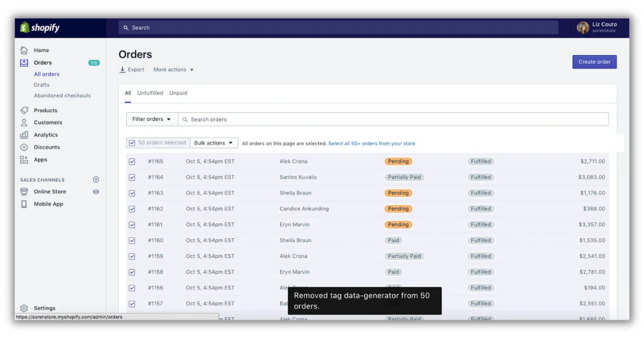This screenshot has height=338, width=644.
Task: Switch to the Unfulfilled tab
Action: [x=150, y=92]
